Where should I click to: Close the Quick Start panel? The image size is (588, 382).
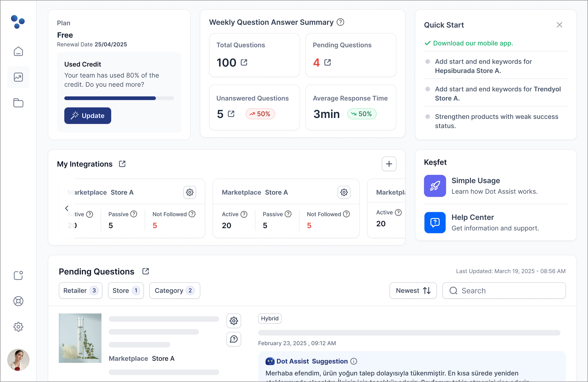point(559,25)
